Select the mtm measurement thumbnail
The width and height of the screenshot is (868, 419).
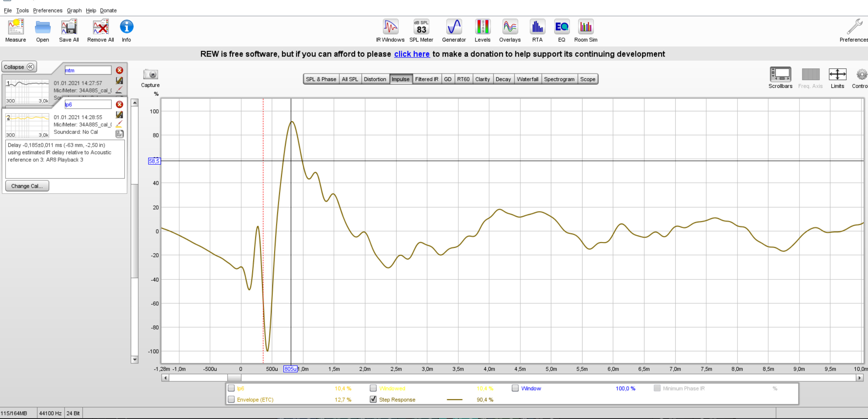27,91
